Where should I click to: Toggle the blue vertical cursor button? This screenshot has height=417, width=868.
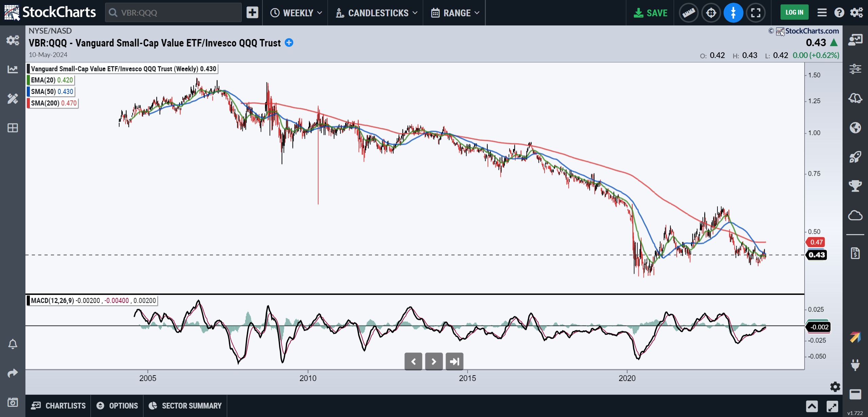(x=733, y=13)
